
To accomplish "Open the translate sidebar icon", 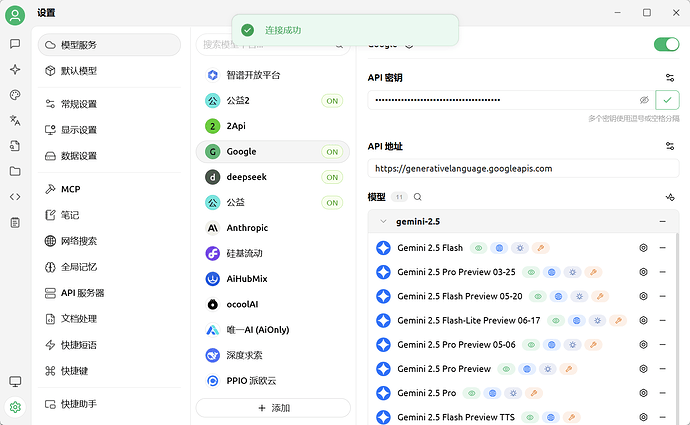I will click(x=15, y=120).
